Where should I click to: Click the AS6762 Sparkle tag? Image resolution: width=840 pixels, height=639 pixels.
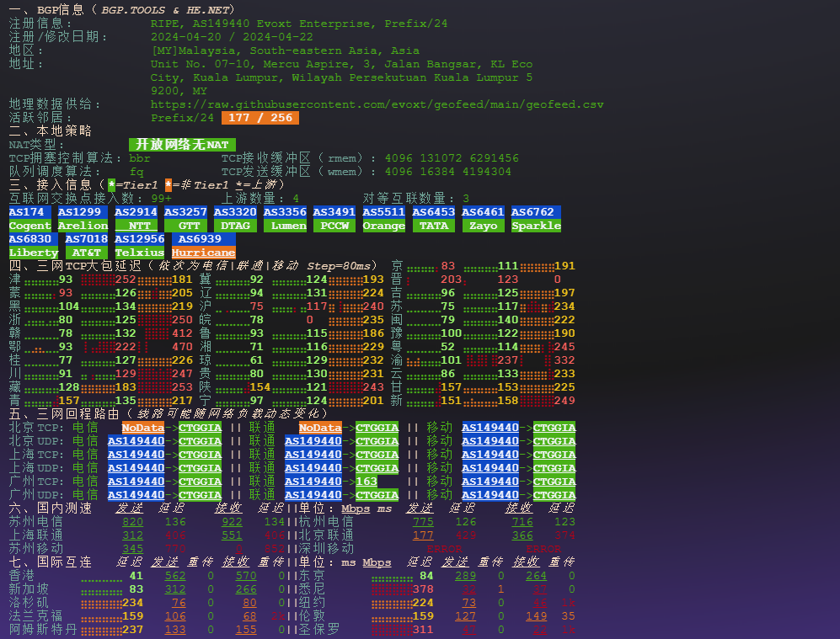click(x=536, y=219)
